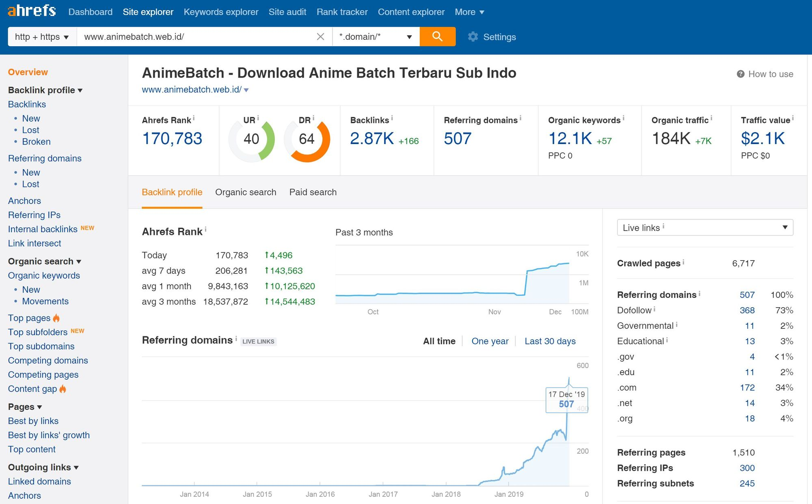
Task: Open Rank tracker
Action: [x=342, y=12]
